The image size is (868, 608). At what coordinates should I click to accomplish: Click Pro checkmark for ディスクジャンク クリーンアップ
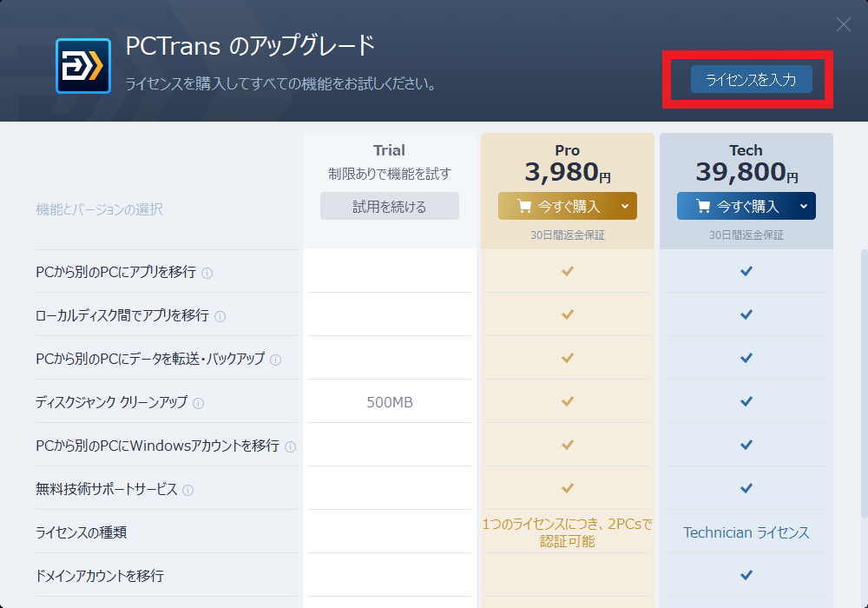[568, 401]
